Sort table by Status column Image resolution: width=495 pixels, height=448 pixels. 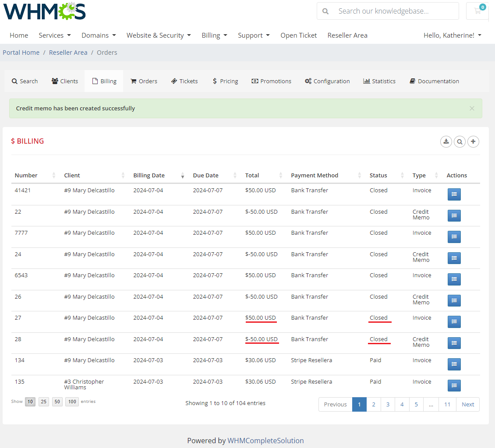(x=386, y=176)
